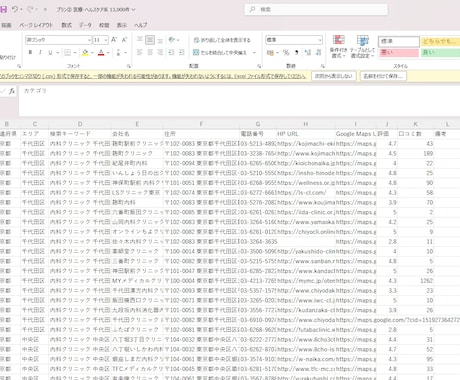Align text to top of cell

[x=140, y=40]
